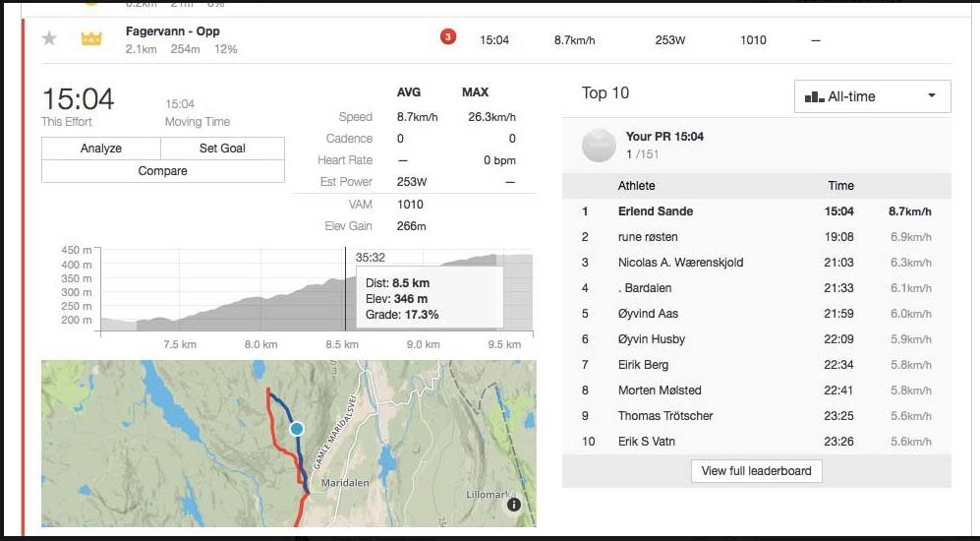Click the KOM crown icon

(x=91, y=39)
